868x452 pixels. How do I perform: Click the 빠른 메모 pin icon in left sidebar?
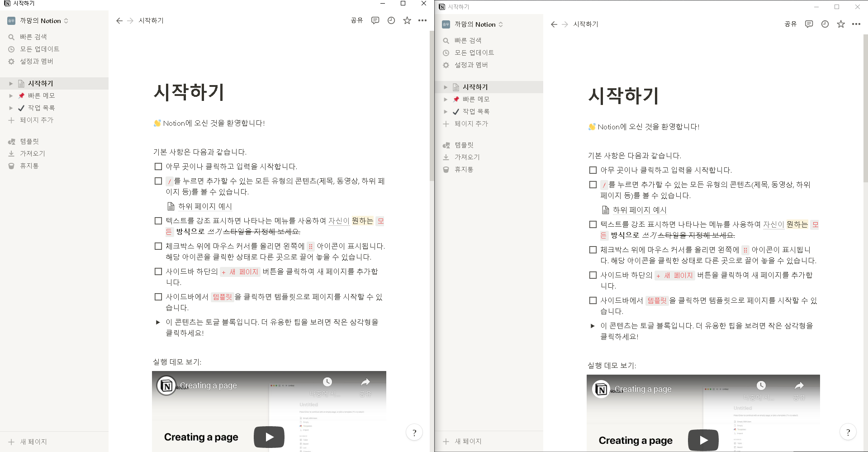(x=21, y=95)
